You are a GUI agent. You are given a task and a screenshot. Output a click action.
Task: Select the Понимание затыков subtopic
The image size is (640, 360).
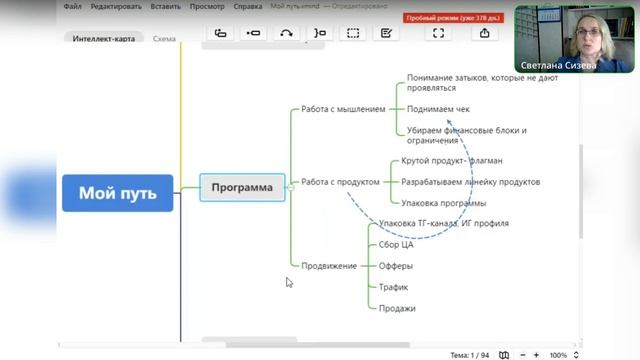coord(482,82)
